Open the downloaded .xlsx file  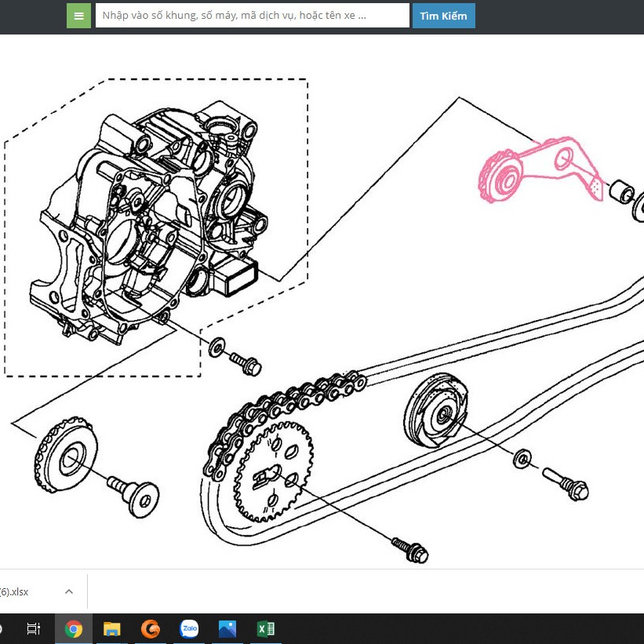coord(16,591)
